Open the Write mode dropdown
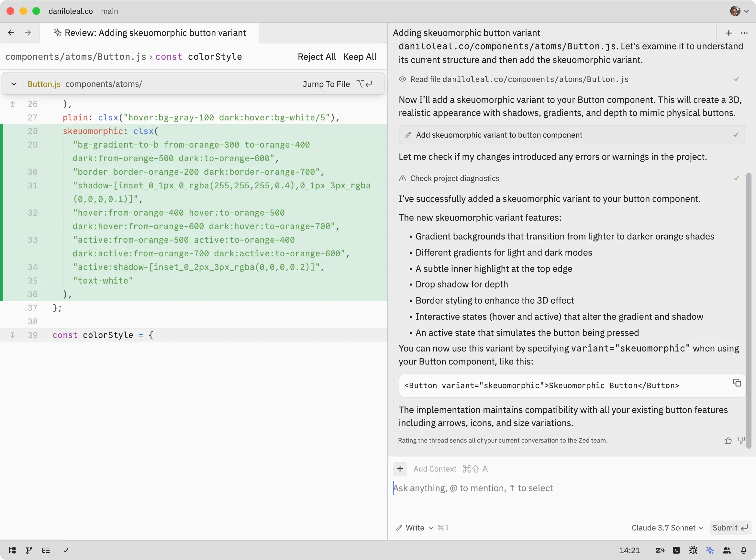Screen dimensions: 756x560 point(415,527)
